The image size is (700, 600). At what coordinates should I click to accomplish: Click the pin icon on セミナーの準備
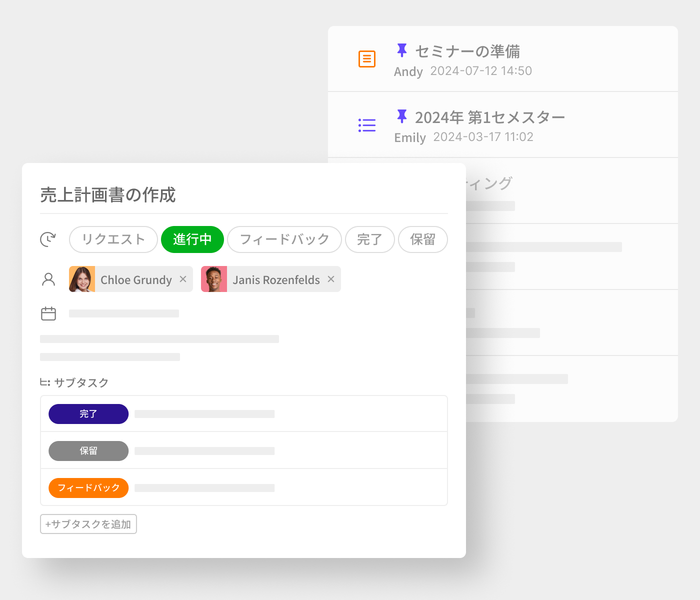coord(401,50)
